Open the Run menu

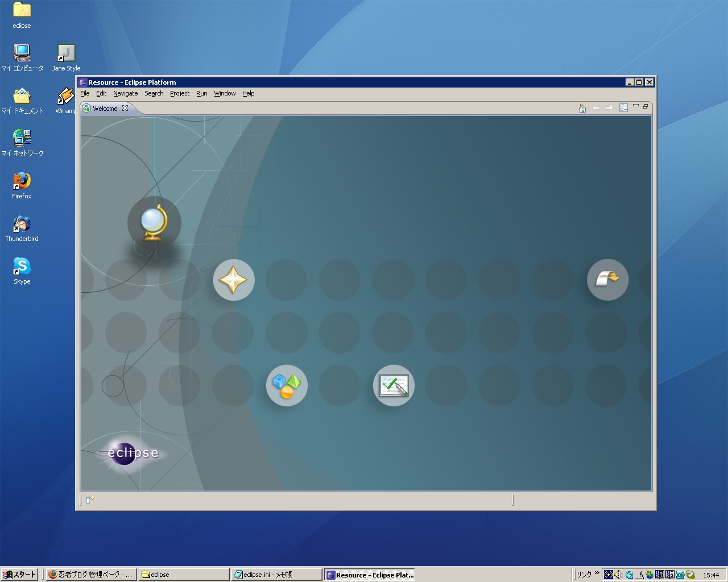pyautogui.click(x=201, y=93)
